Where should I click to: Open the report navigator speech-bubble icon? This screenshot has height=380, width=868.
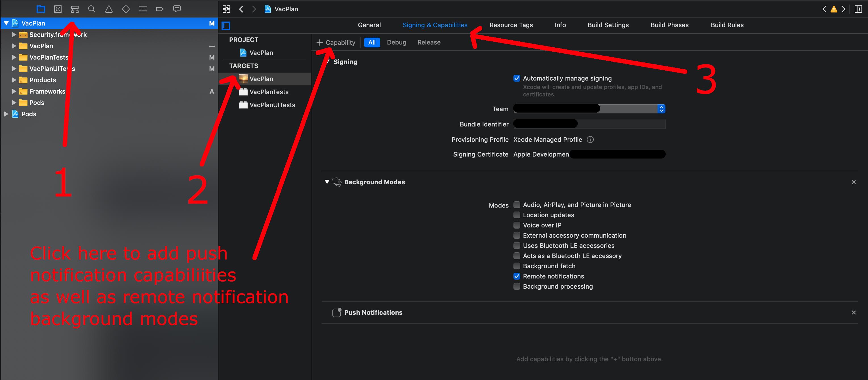click(x=176, y=9)
